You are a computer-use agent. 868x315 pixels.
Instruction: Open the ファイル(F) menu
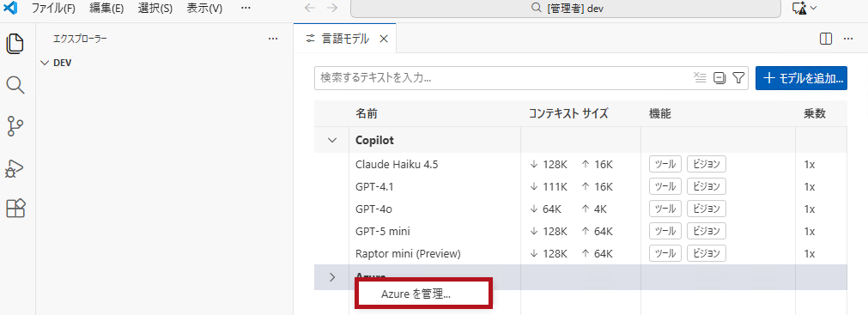pos(53,9)
